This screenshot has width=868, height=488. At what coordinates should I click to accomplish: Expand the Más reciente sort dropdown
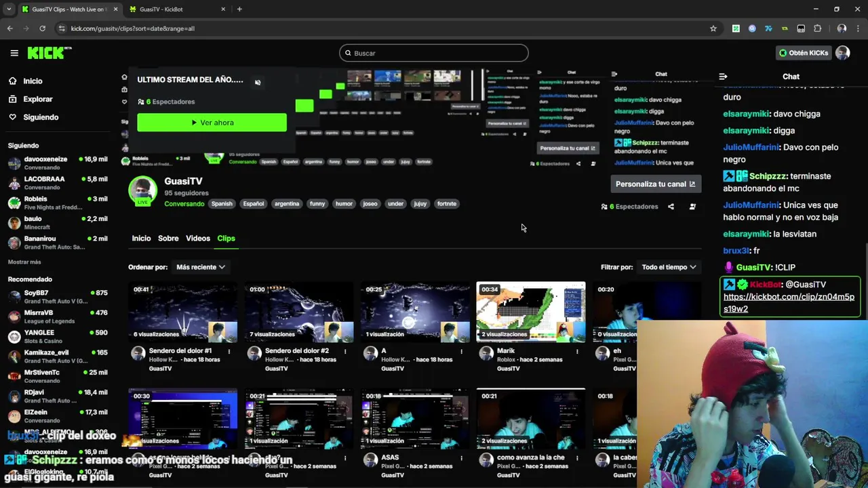pyautogui.click(x=200, y=267)
